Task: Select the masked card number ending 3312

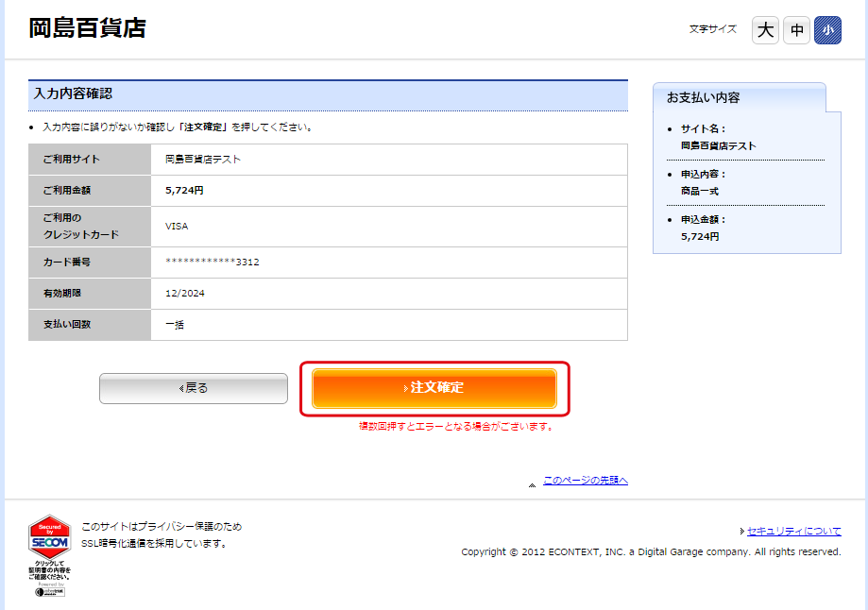Action: coord(212,262)
